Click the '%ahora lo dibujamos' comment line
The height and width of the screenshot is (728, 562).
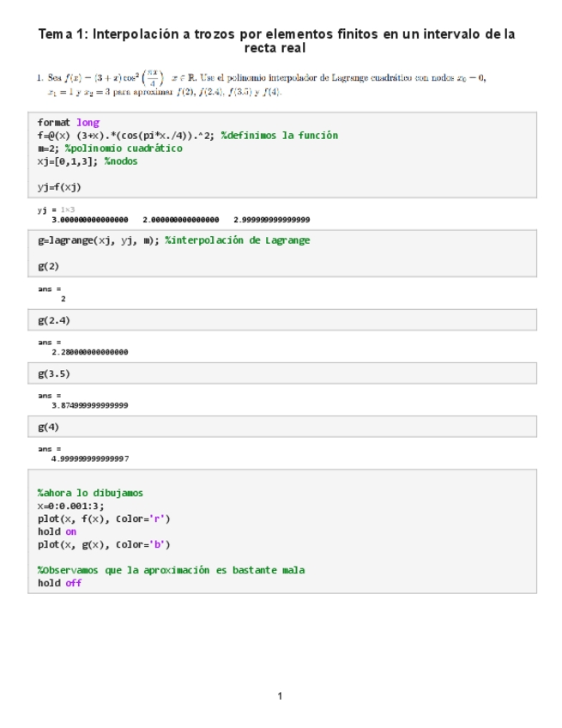pos(90,493)
